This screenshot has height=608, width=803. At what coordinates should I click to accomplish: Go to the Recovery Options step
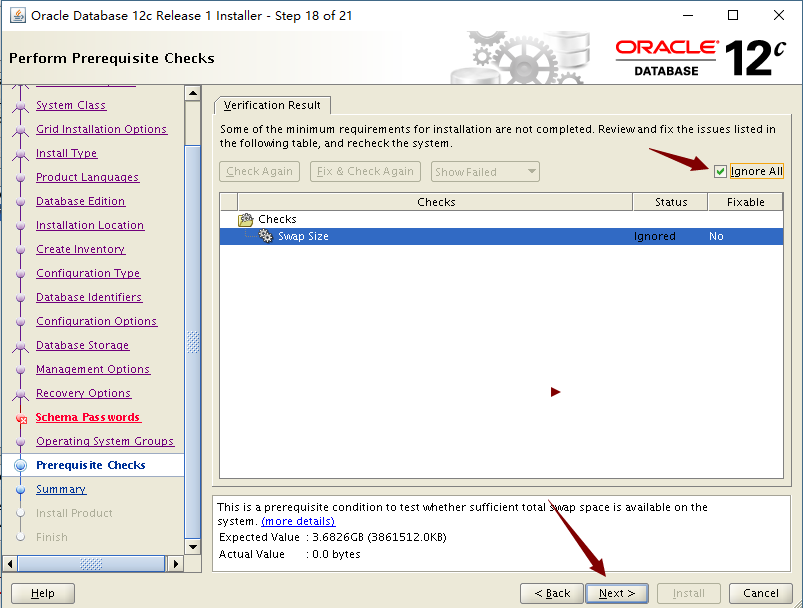(83, 393)
